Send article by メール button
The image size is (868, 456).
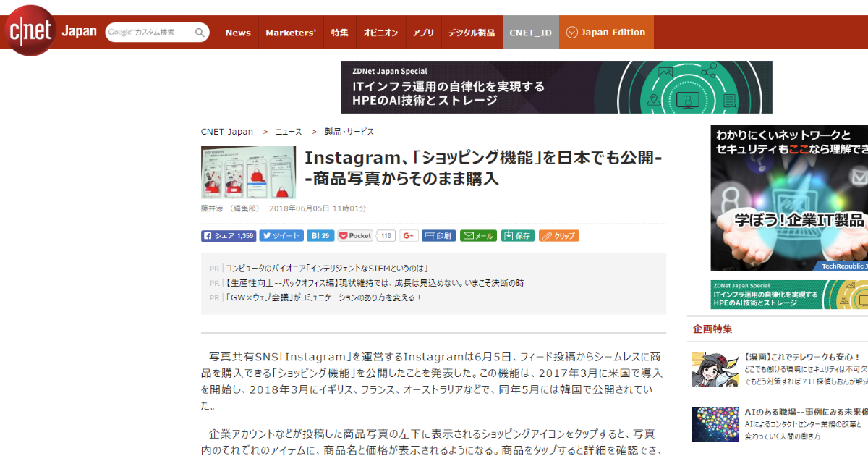coord(479,236)
